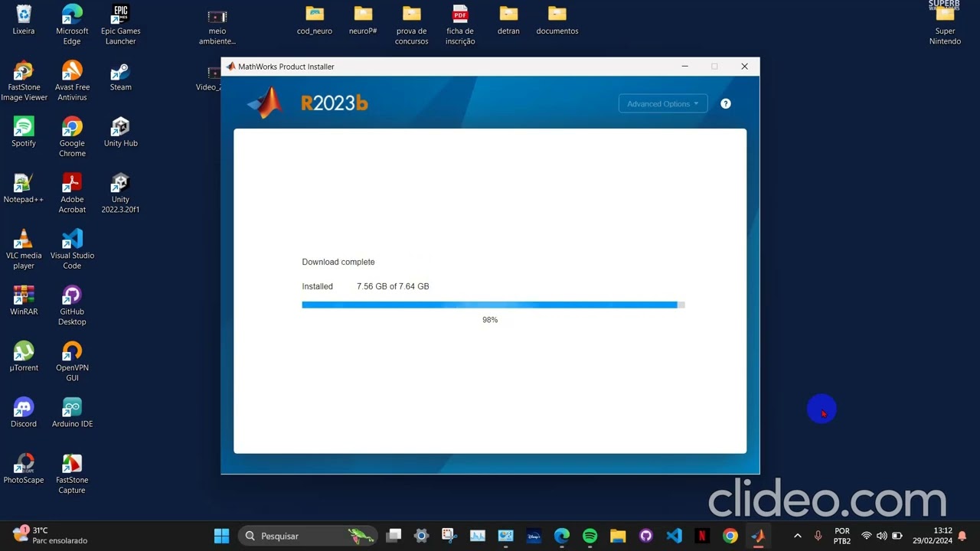Viewport: 980px width, 551px height.
Task: Open the Steam desktop shortcut
Action: coord(120,77)
